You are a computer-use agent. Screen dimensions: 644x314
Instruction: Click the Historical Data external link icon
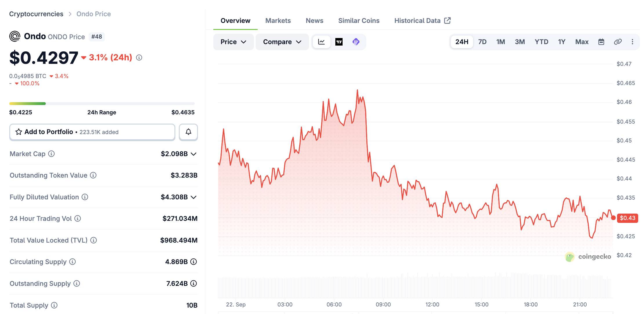tap(447, 21)
